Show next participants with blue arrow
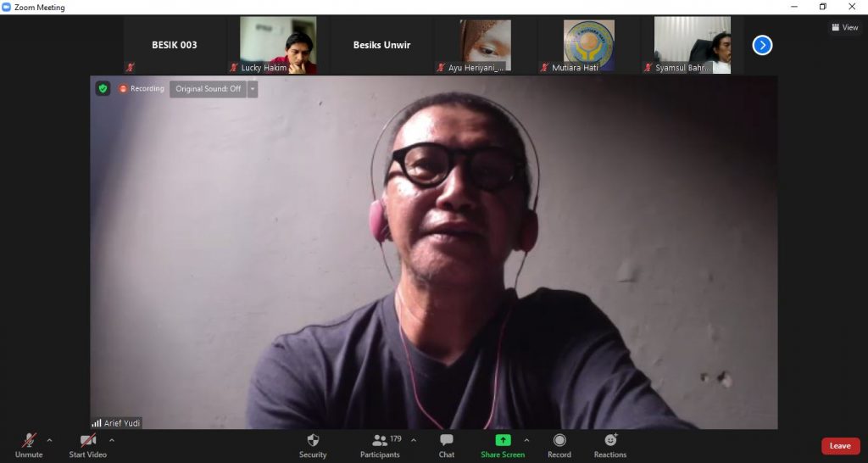 coord(762,45)
